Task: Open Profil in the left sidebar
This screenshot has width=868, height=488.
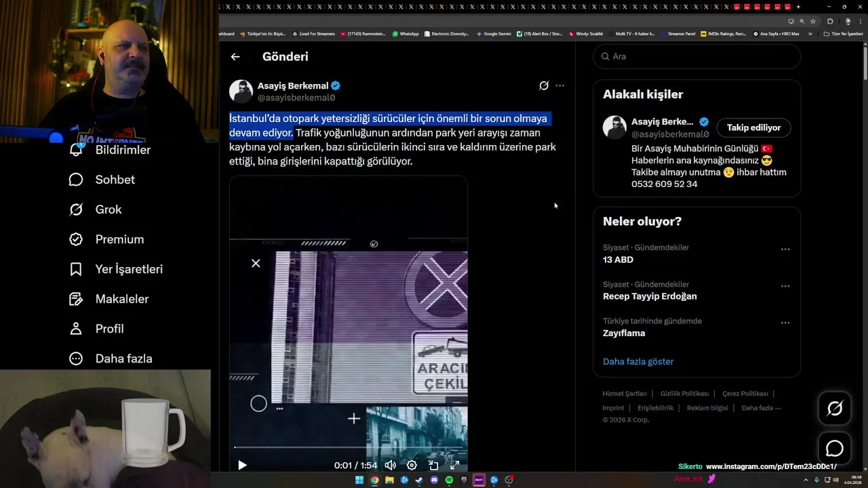Action: (96, 329)
